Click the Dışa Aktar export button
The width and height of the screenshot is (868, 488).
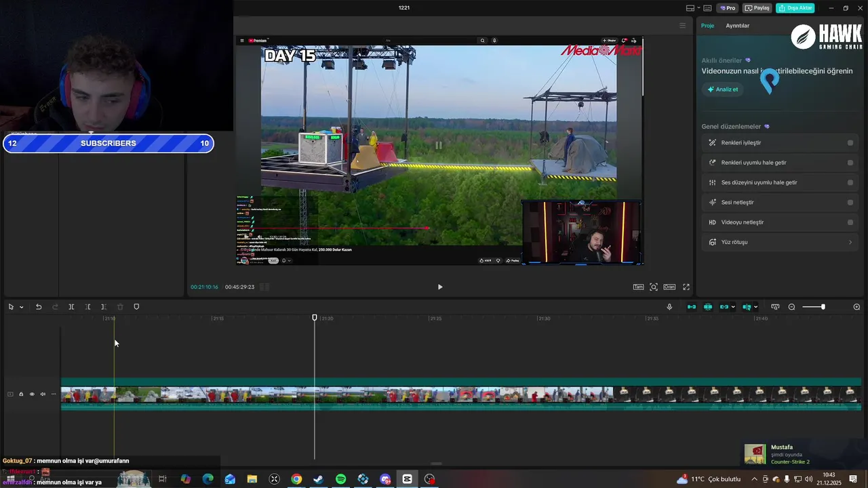pyautogui.click(x=795, y=8)
